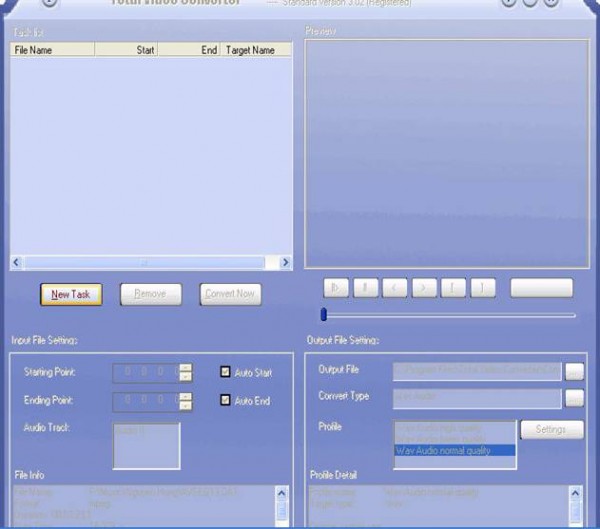Toggle the Auto End checkbox

point(225,400)
